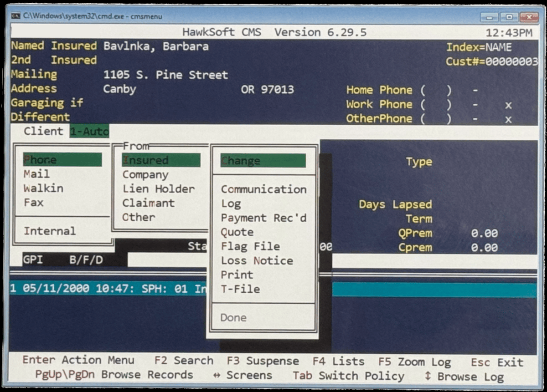Open "Payment Rec'd" action
Image resolution: width=547 pixels, height=392 pixels.
263,218
